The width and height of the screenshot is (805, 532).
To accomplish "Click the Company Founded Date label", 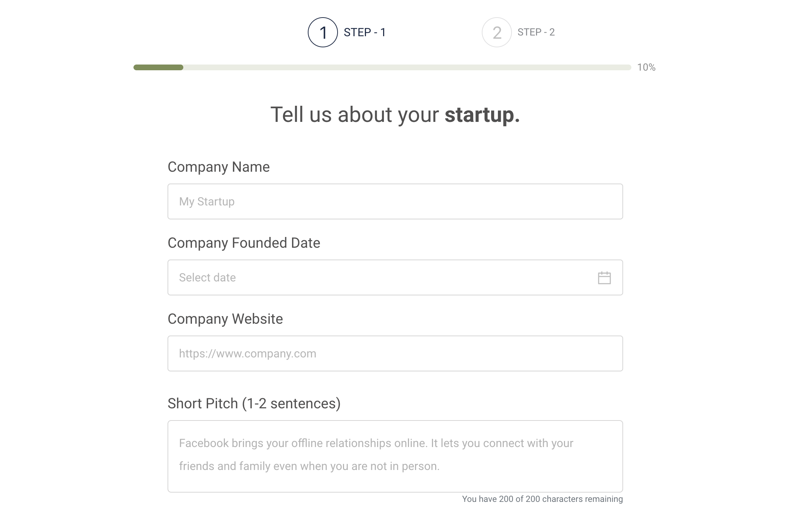I will tap(244, 243).
